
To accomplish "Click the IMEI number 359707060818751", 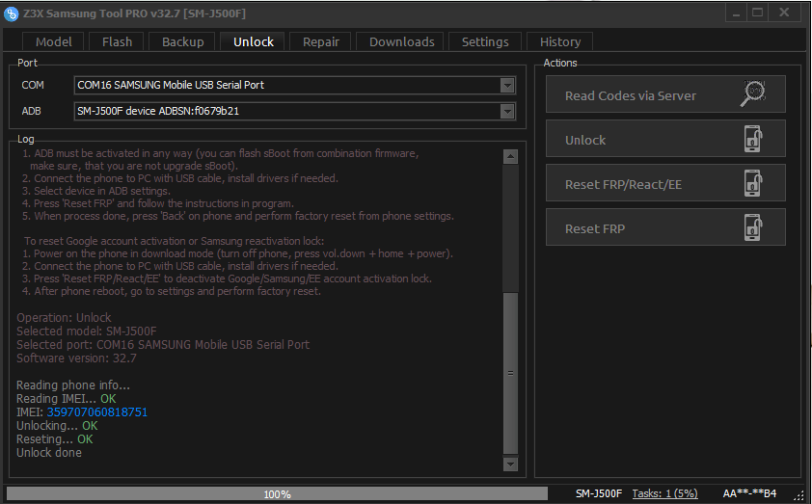I will [97, 412].
